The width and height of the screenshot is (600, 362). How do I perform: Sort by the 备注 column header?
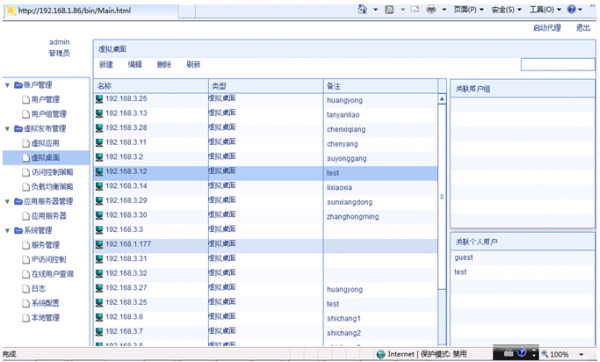click(x=380, y=86)
